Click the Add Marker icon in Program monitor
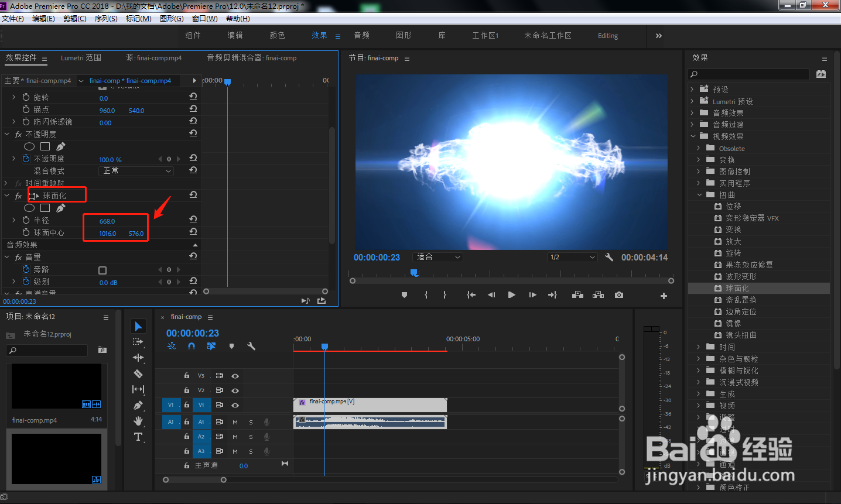Image resolution: width=841 pixels, height=504 pixels. 404,295
